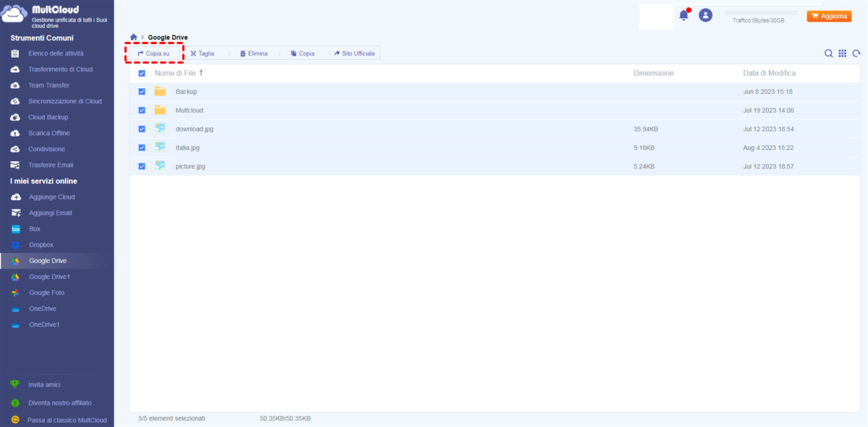Screen dimensions: 868x427
Task: Select the download.jpg file name
Action: [x=194, y=129]
